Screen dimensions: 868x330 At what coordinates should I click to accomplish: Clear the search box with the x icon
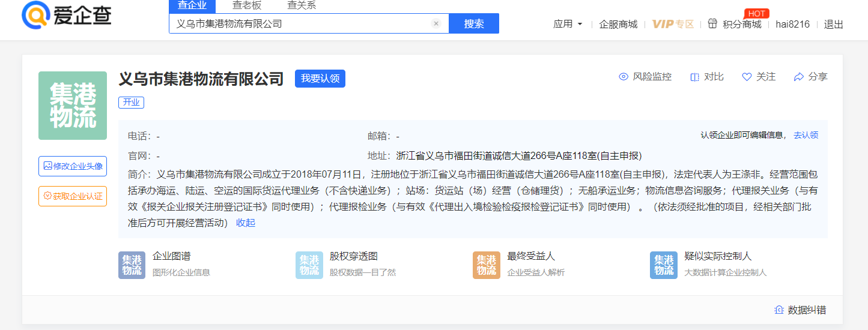[x=436, y=24]
